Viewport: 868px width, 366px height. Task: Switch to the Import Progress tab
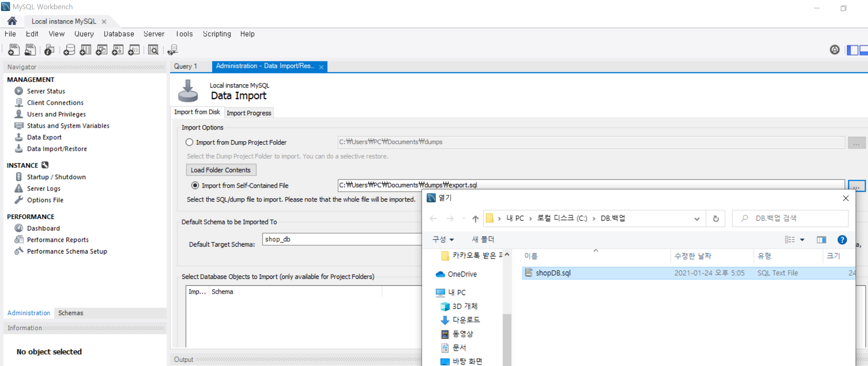coord(249,113)
